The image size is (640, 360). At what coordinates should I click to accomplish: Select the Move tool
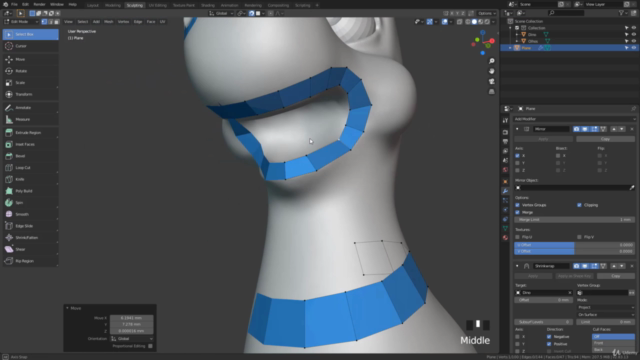click(31, 59)
